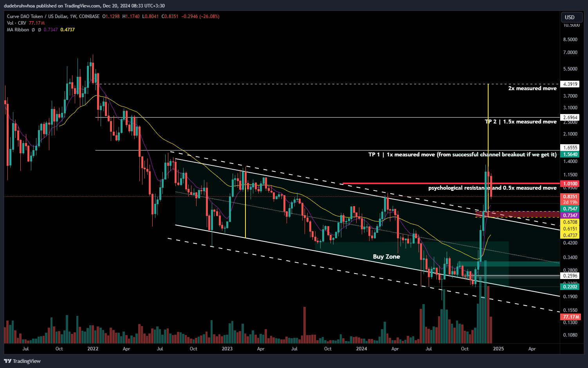Select the 'Buy Zone' label
The height and width of the screenshot is (368, 588).
click(386, 257)
